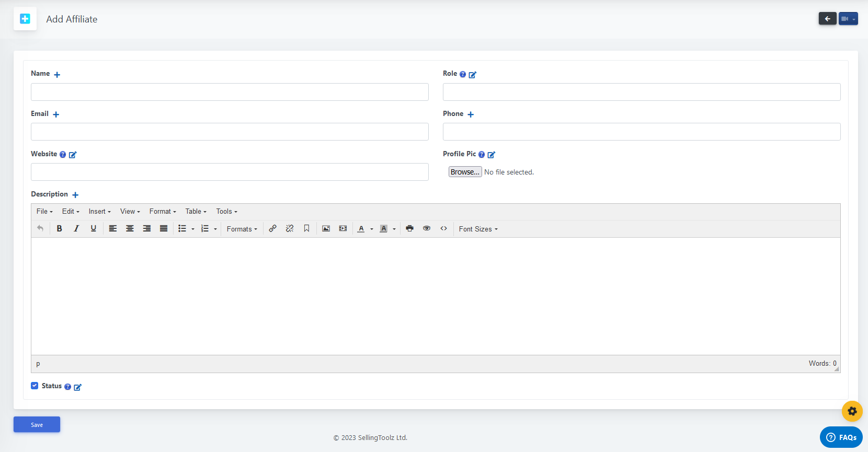Screen dimensions: 868x452
Task: Print the description using printer icon
Action: point(409,229)
